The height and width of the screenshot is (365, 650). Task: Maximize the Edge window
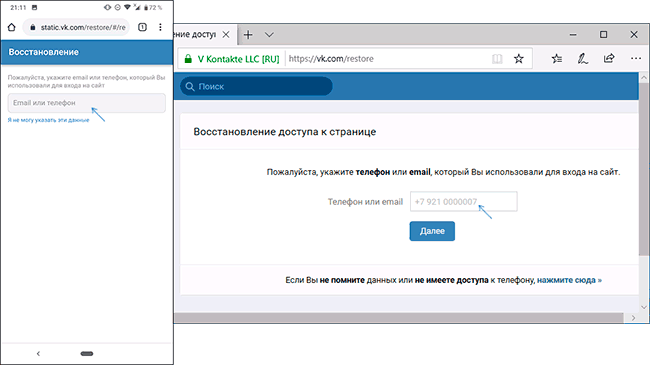coord(604,34)
